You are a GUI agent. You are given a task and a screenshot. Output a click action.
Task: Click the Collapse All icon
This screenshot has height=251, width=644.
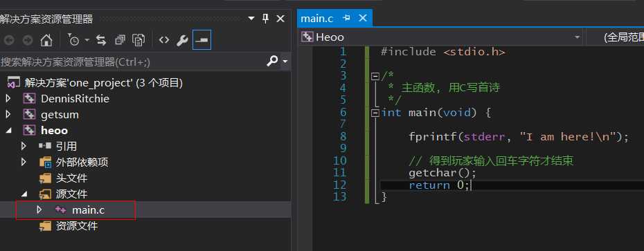(120, 40)
